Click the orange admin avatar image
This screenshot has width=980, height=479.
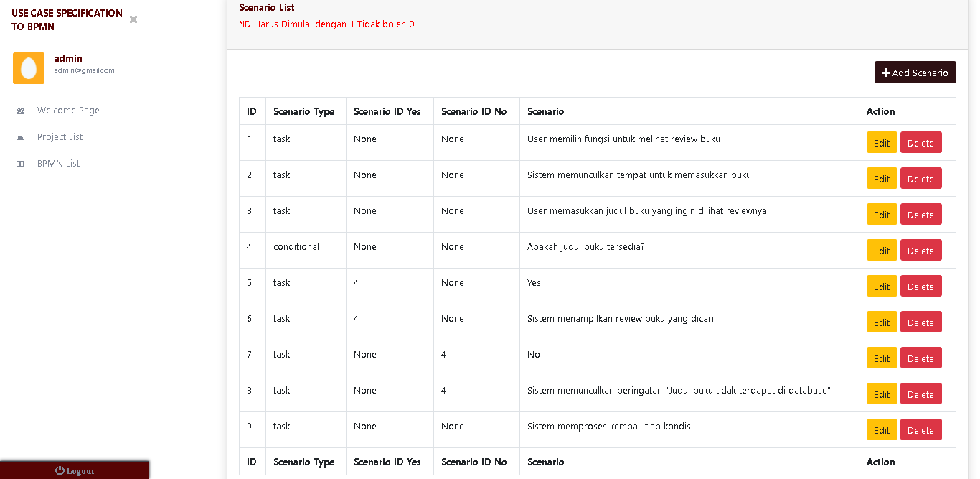pyautogui.click(x=28, y=68)
